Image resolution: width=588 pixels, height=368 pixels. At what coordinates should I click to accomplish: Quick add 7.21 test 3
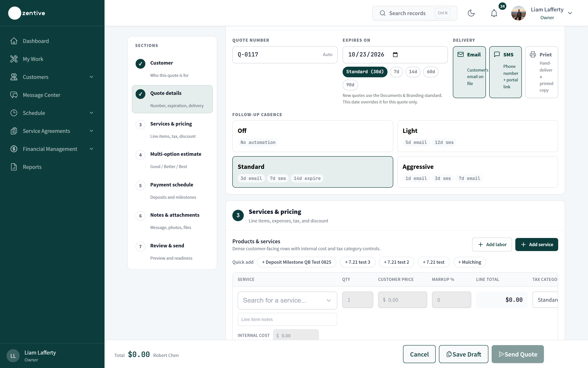357,262
